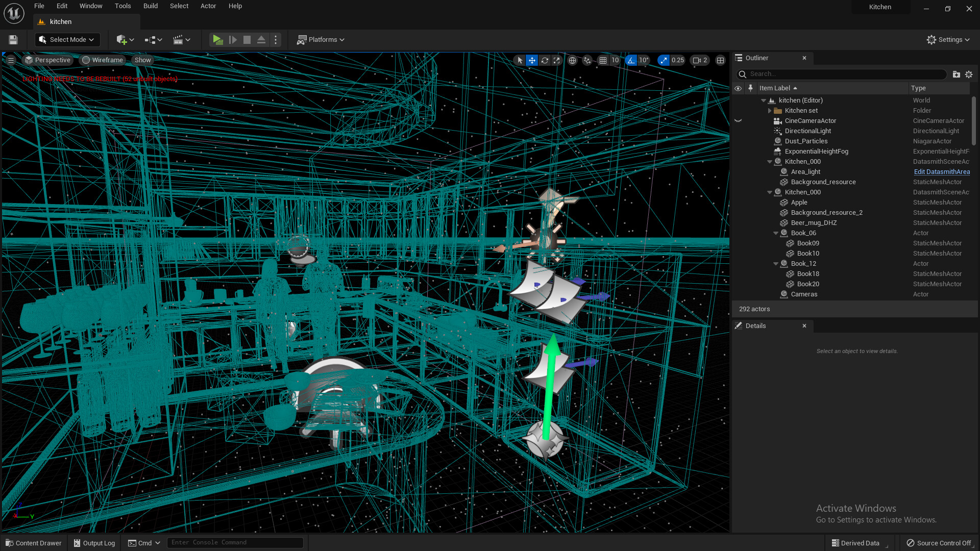980x551 pixels.
Task: Click the Play in editor button
Action: [218, 40]
